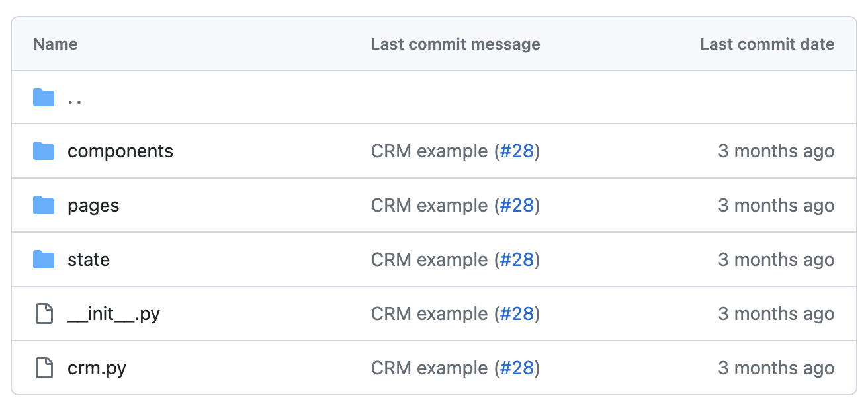Open the #28 link in crm.py row
868x410 pixels.
pos(517,368)
